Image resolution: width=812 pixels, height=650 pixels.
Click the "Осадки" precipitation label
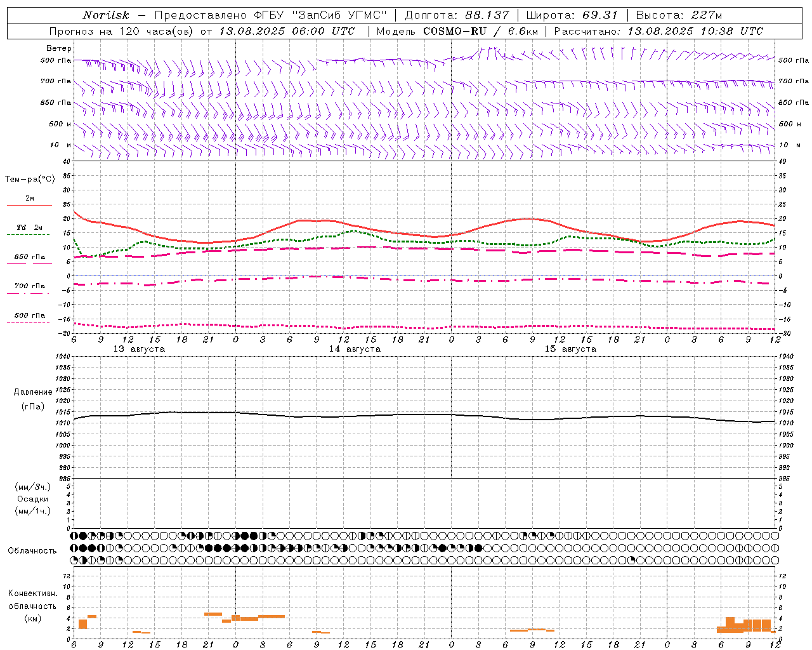coord(33,499)
